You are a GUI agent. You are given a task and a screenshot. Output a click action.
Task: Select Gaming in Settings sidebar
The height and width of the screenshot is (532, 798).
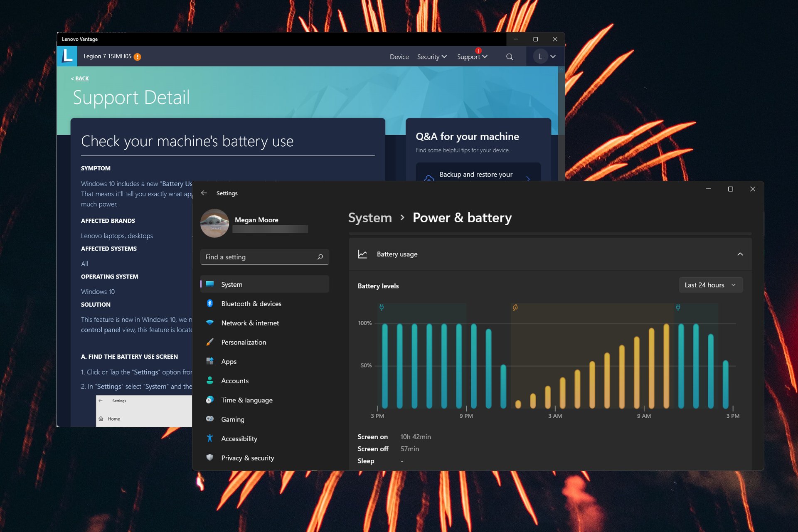coord(265,419)
